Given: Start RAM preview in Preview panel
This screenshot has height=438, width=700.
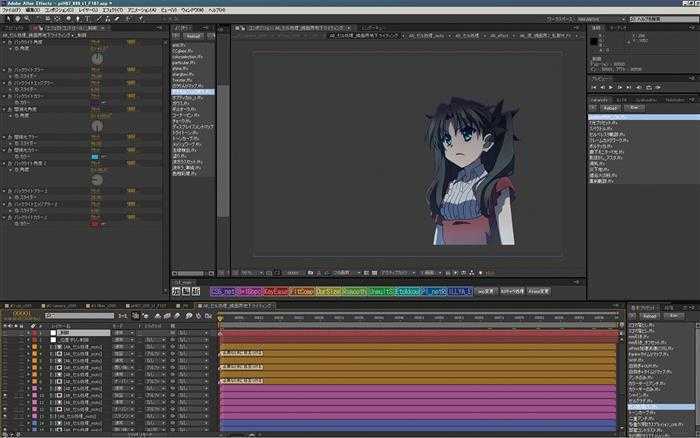Looking at the screenshot, I should (658, 88).
